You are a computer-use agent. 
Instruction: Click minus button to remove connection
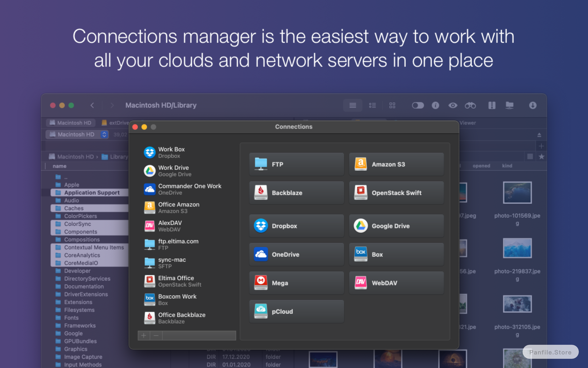[x=156, y=336]
